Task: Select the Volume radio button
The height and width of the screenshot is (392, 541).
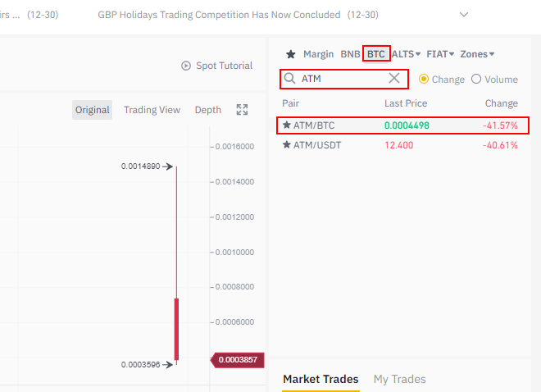Action: click(476, 80)
